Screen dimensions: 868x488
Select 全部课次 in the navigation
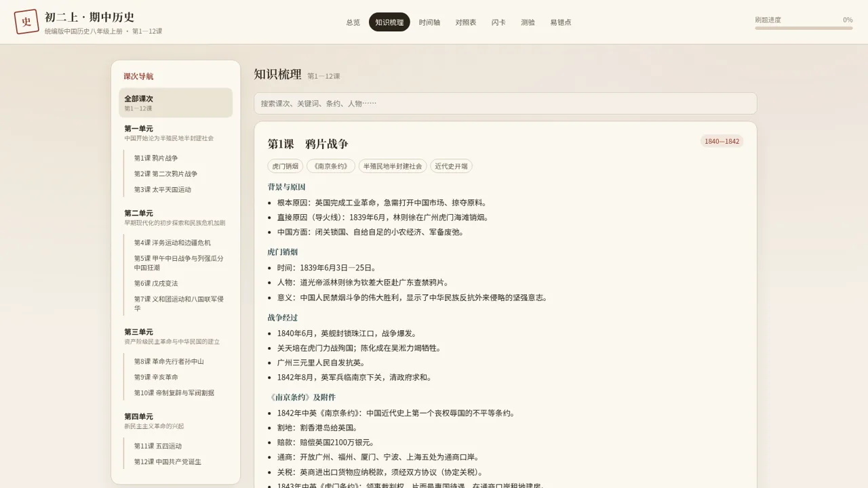[176, 103]
